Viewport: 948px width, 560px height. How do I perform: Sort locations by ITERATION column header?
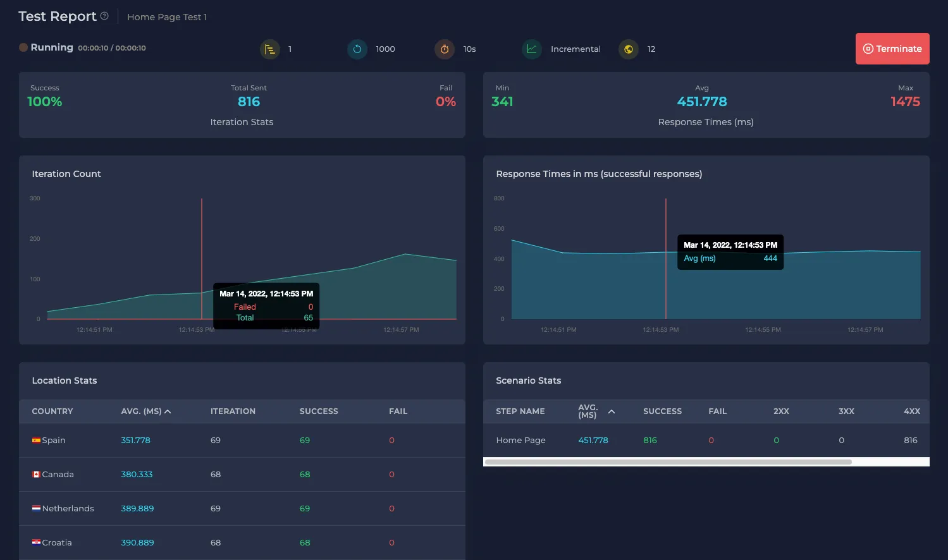coord(233,411)
